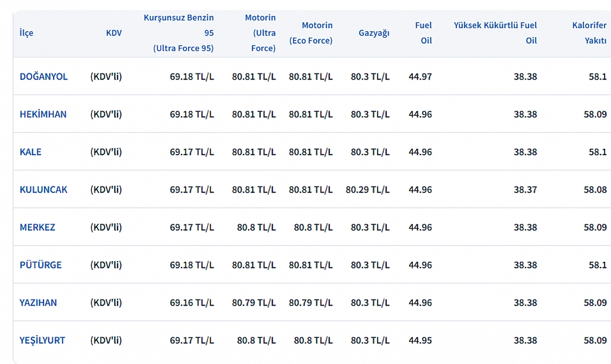Select the KALE district link
The width and height of the screenshot is (611, 364).
click(30, 152)
